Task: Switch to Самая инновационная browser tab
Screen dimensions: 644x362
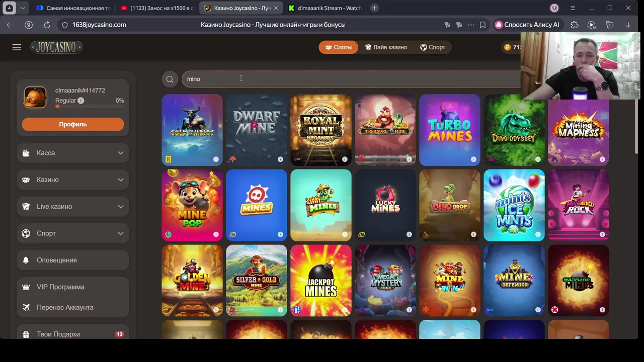Action: (73, 8)
